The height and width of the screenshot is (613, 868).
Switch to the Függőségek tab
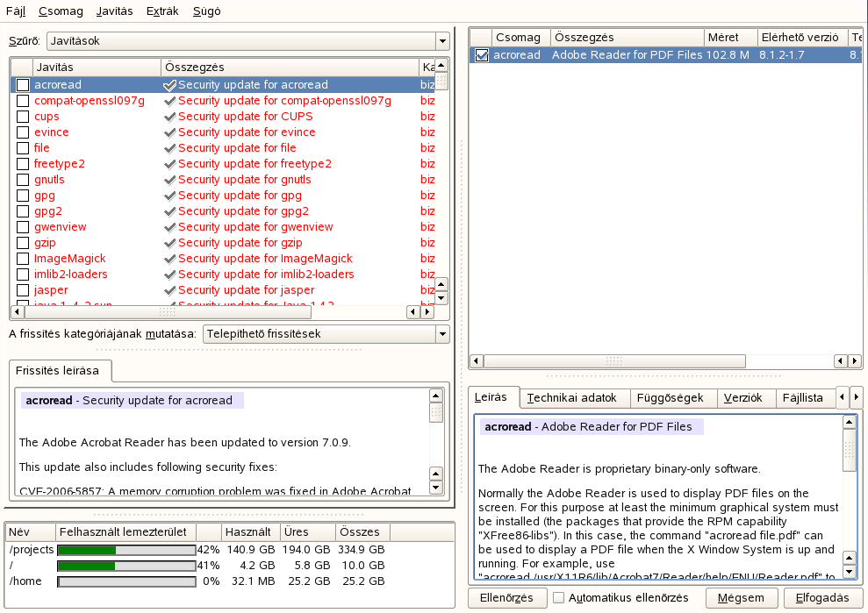[x=670, y=397]
